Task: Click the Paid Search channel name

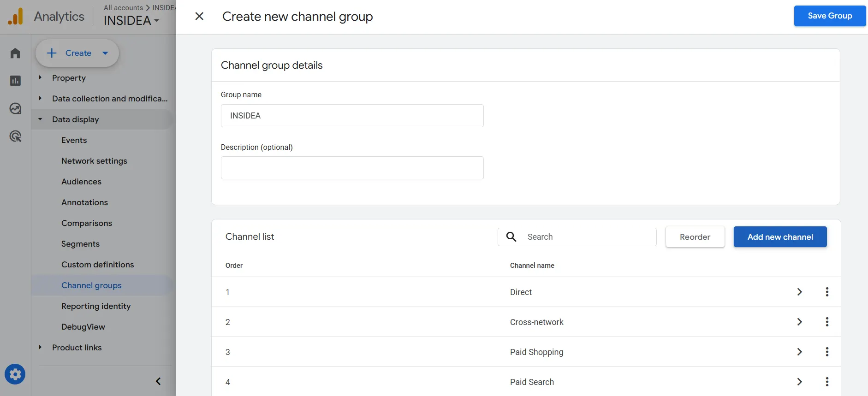Action: point(532,382)
